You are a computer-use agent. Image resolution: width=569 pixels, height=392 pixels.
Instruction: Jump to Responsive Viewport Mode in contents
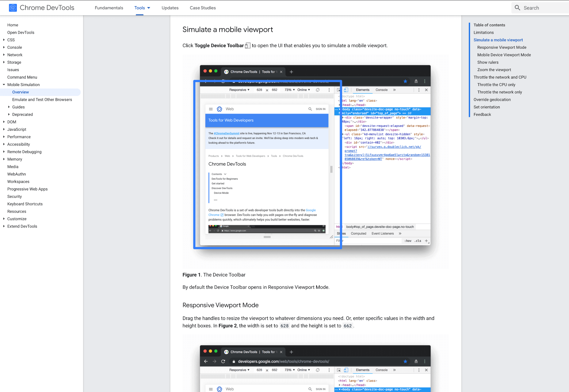tap(502, 47)
